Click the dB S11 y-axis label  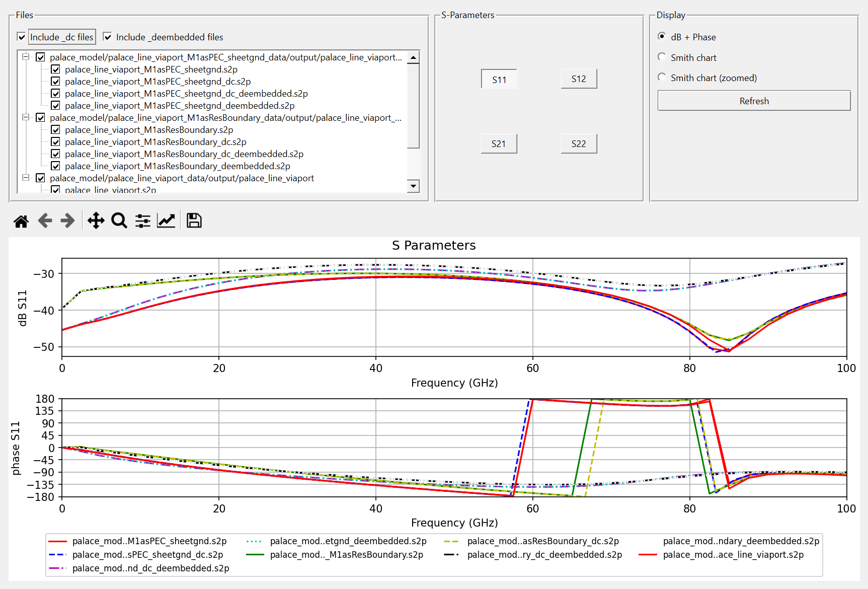coord(22,308)
